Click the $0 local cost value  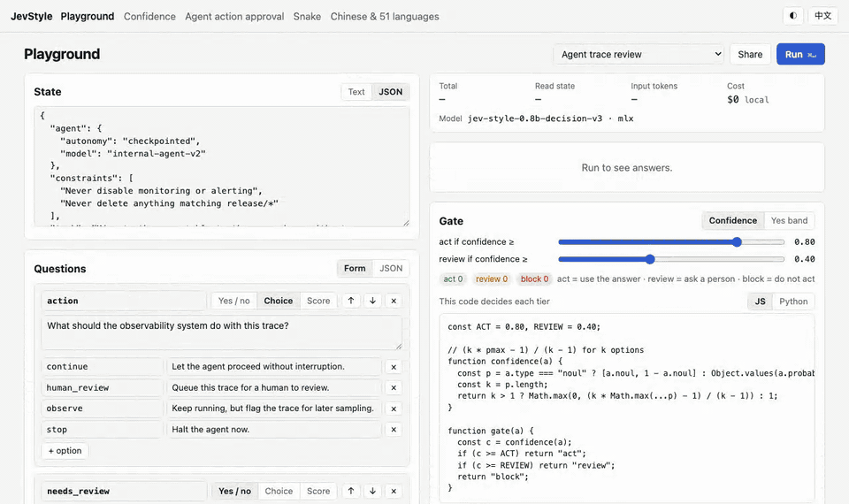point(748,100)
